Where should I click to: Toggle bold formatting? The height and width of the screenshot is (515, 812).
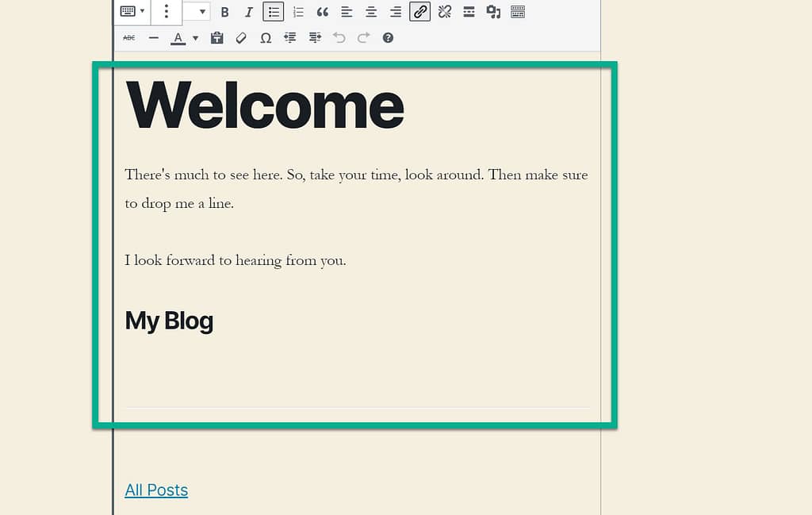[x=224, y=12]
